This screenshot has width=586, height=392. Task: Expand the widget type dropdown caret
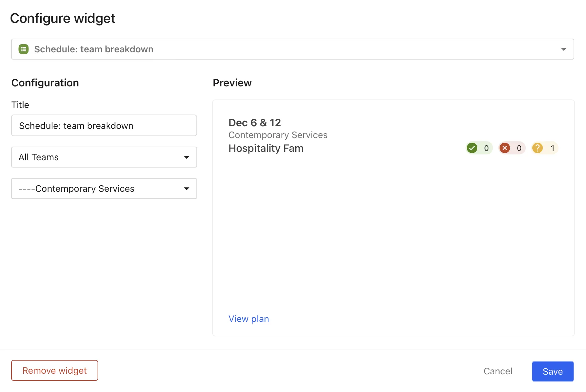click(563, 49)
